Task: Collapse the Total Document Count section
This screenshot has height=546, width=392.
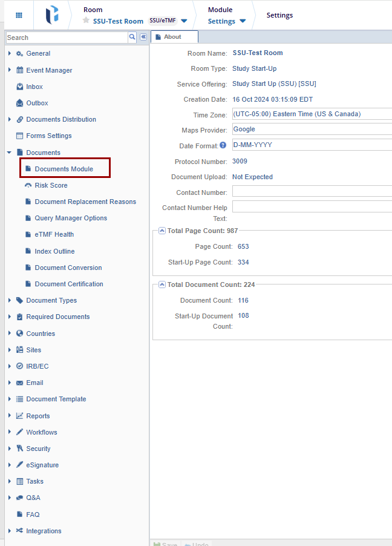Action: tap(162, 285)
